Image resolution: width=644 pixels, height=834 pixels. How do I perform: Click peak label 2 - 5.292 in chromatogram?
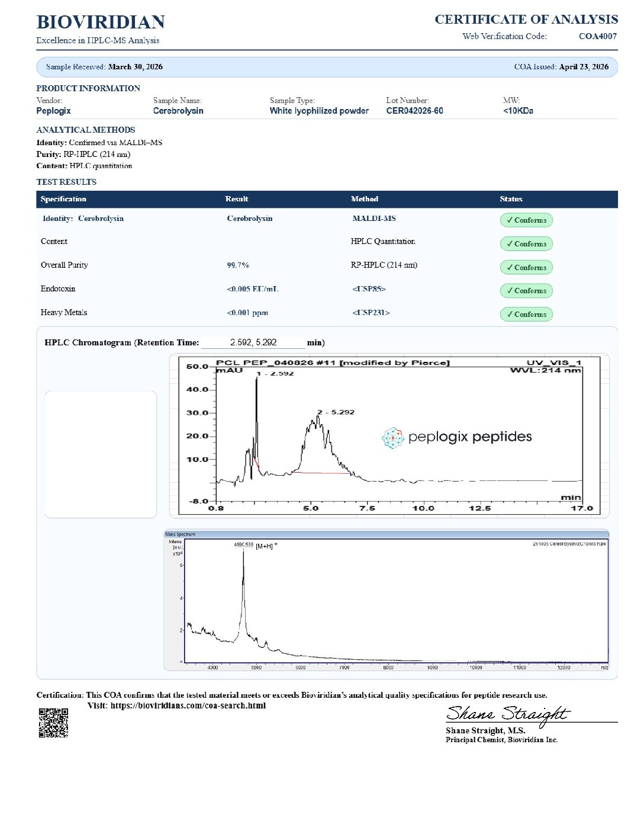pyautogui.click(x=336, y=412)
